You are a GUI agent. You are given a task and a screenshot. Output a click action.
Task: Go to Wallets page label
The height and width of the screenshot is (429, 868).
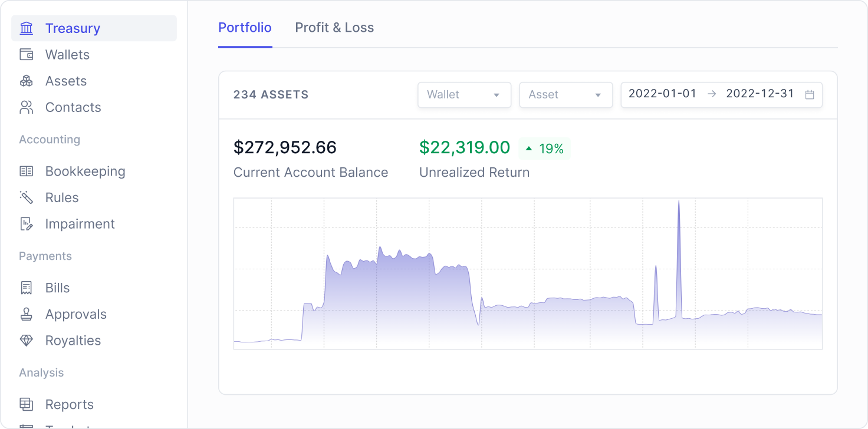(67, 55)
